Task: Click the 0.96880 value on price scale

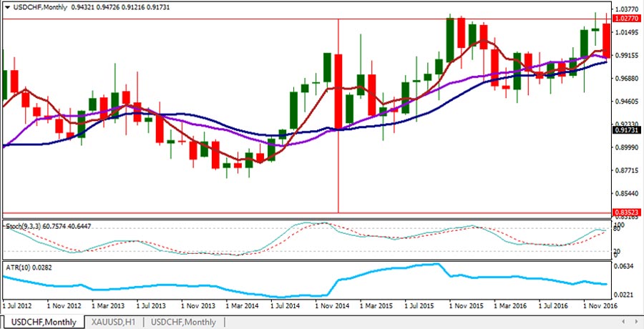Action: 627,79
